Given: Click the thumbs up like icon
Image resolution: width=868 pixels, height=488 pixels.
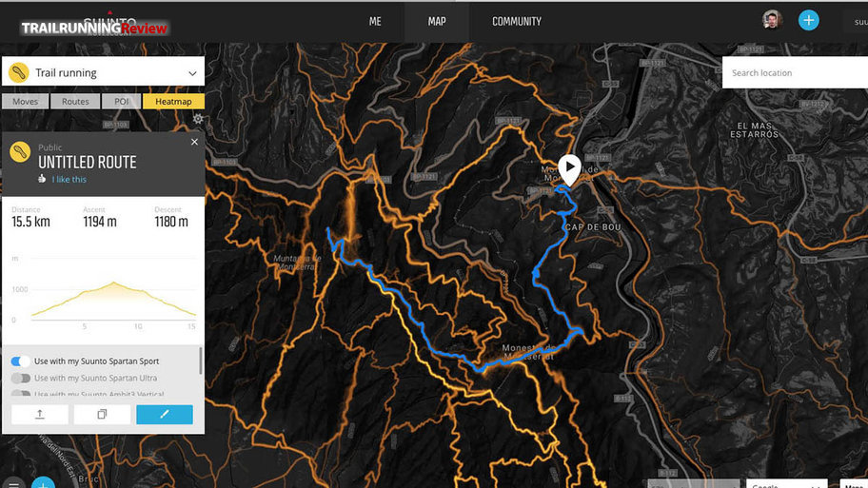Looking at the screenshot, I should pos(42,179).
